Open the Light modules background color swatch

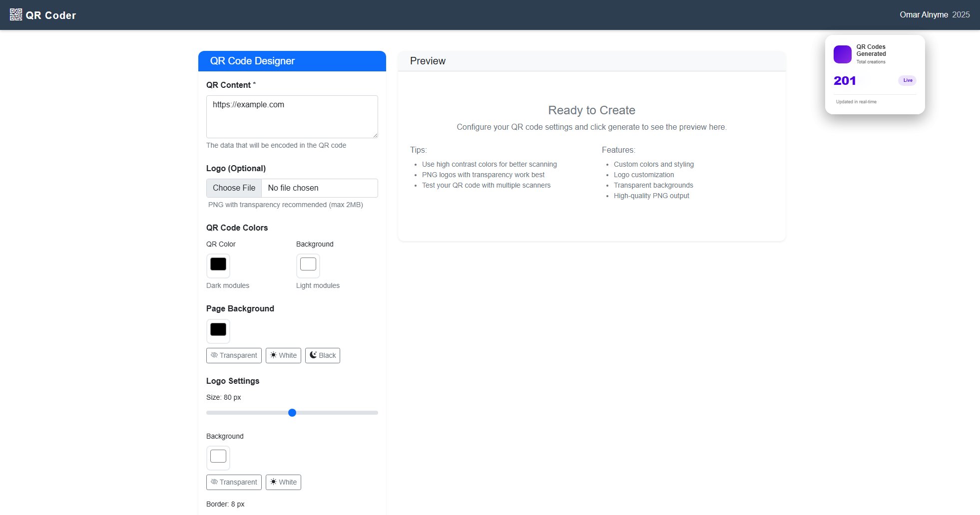pyautogui.click(x=308, y=264)
